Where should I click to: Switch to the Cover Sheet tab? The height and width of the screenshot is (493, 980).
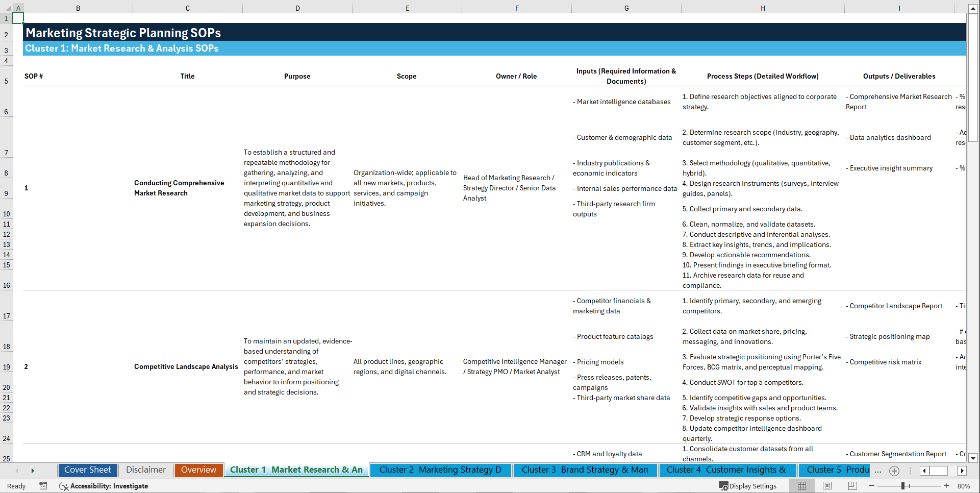click(87, 470)
